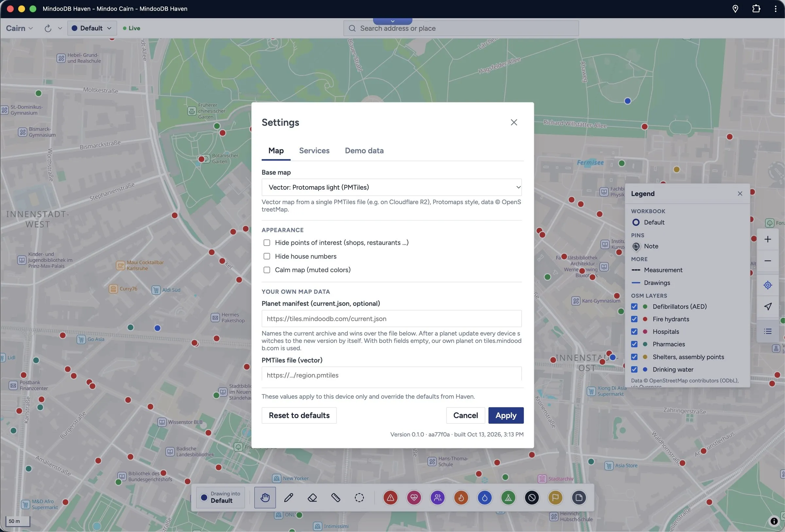
Task: Click the location pin icon in title bar
Action: coord(735,9)
